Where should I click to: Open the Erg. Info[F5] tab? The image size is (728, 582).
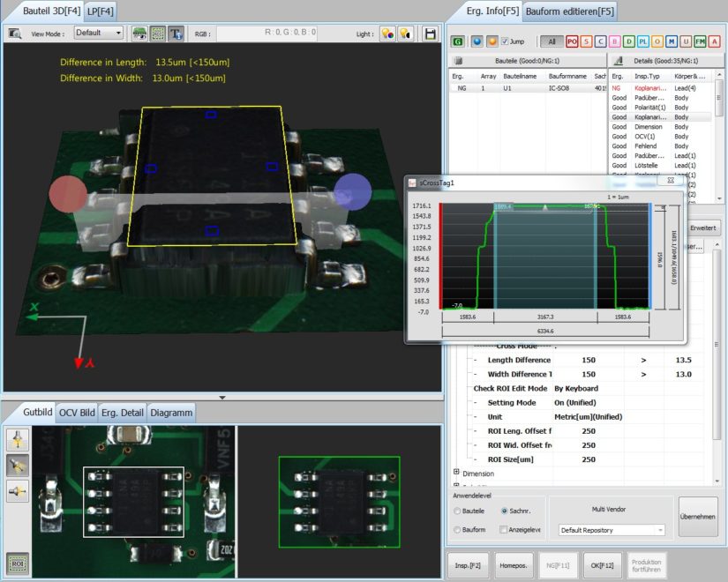(x=492, y=11)
